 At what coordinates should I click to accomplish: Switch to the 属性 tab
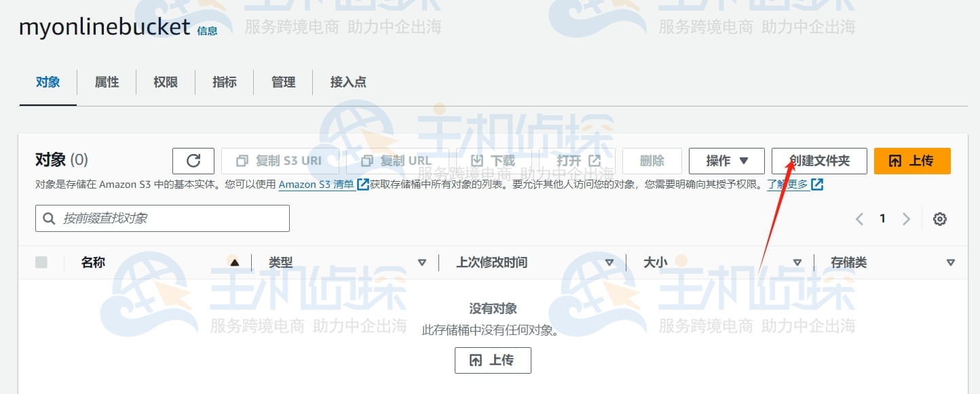(107, 82)
